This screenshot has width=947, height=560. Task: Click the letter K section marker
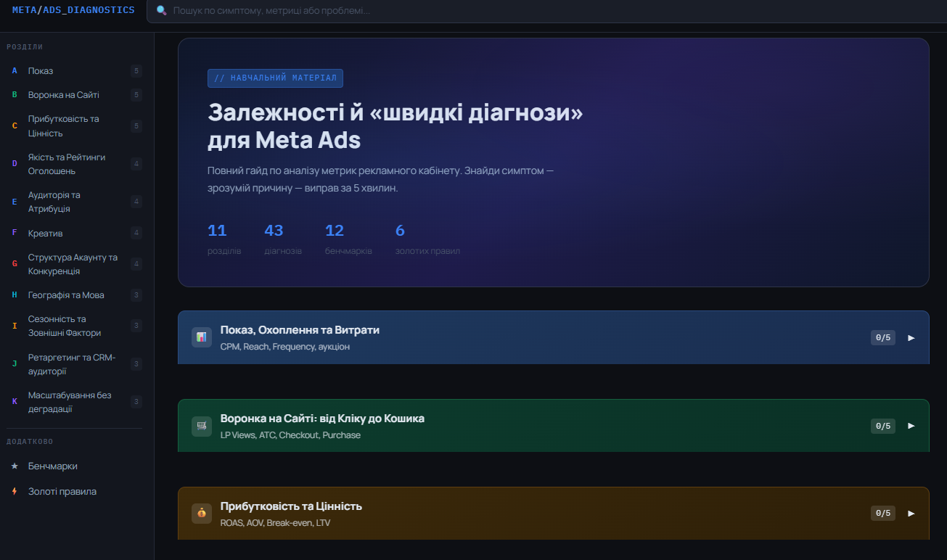tap(15, 402)
